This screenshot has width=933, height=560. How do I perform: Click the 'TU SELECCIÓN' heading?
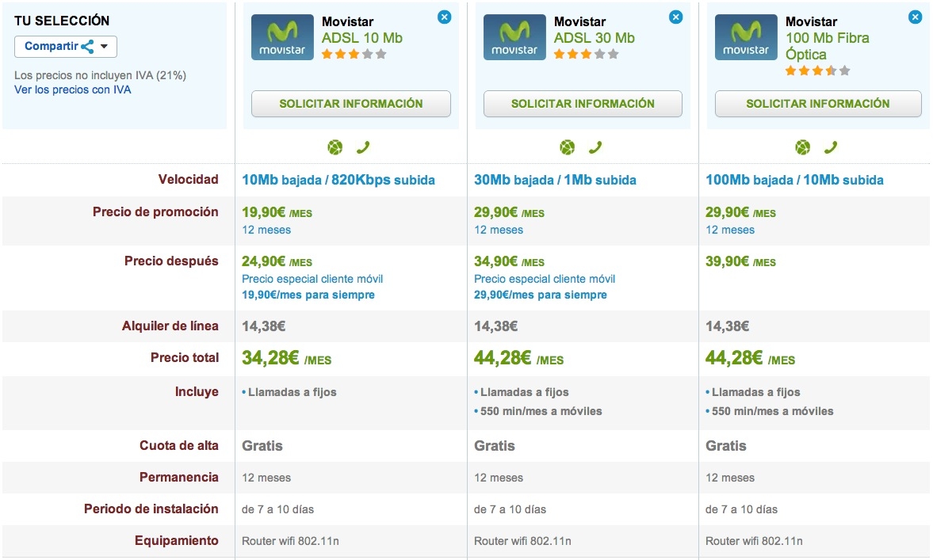coord(62,21)
